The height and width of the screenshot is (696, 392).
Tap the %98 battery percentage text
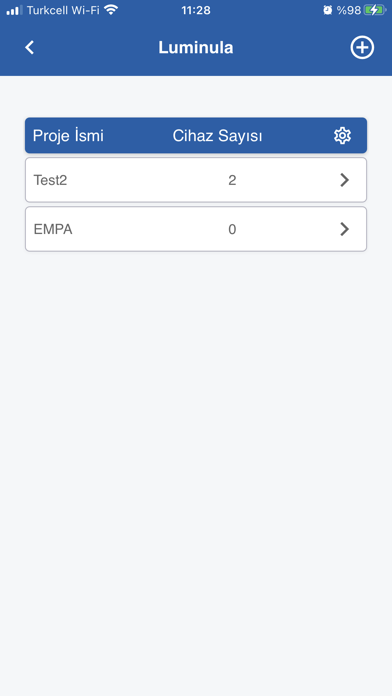[348, 10]
